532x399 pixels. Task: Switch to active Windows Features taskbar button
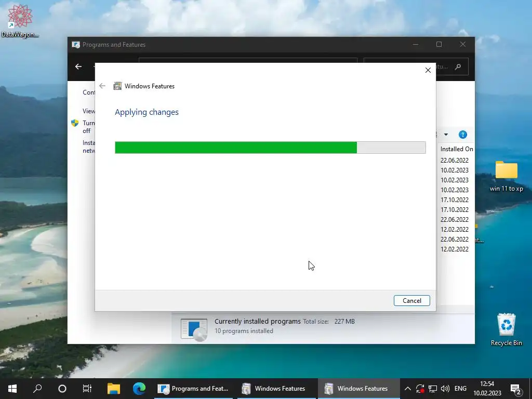(358, 389)
